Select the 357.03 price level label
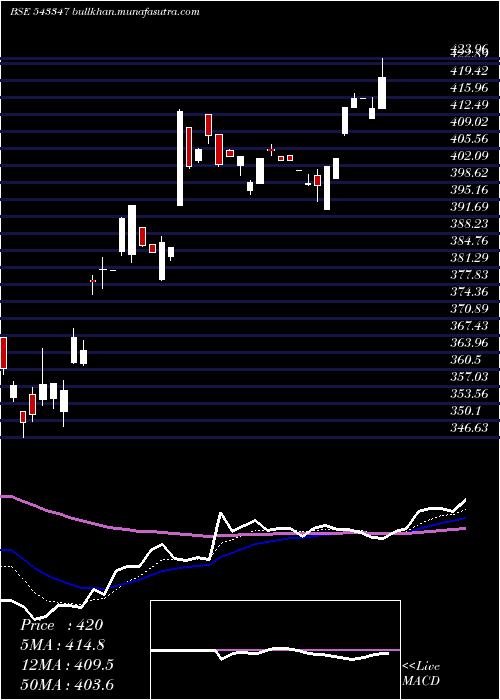Screen dimensions: 500x700 (469, 376)
